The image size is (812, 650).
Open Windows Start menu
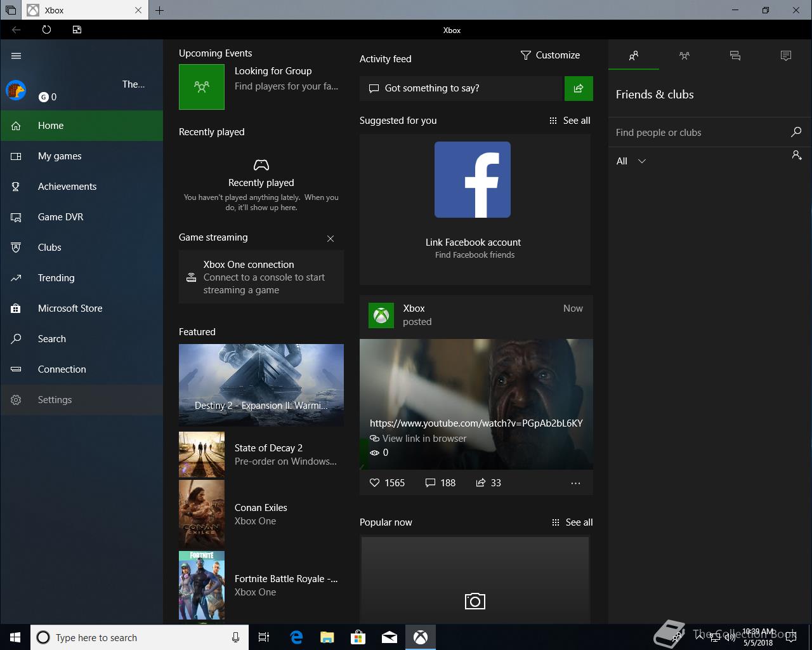click(15, 637)
